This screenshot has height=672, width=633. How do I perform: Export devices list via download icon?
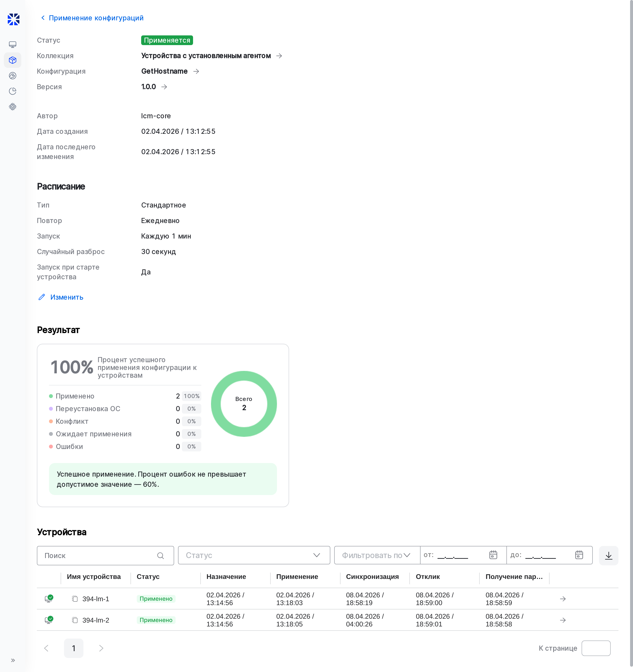click(x=608, y=555)
